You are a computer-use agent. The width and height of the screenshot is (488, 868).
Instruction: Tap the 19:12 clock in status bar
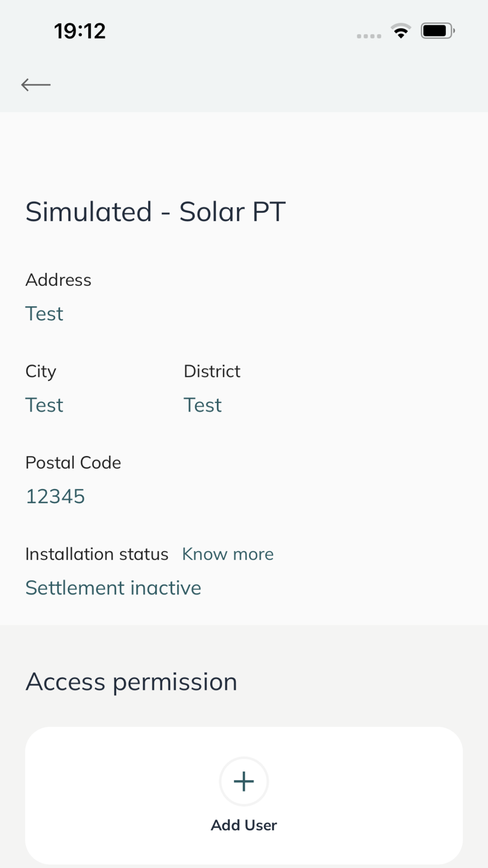coord(80,31)
